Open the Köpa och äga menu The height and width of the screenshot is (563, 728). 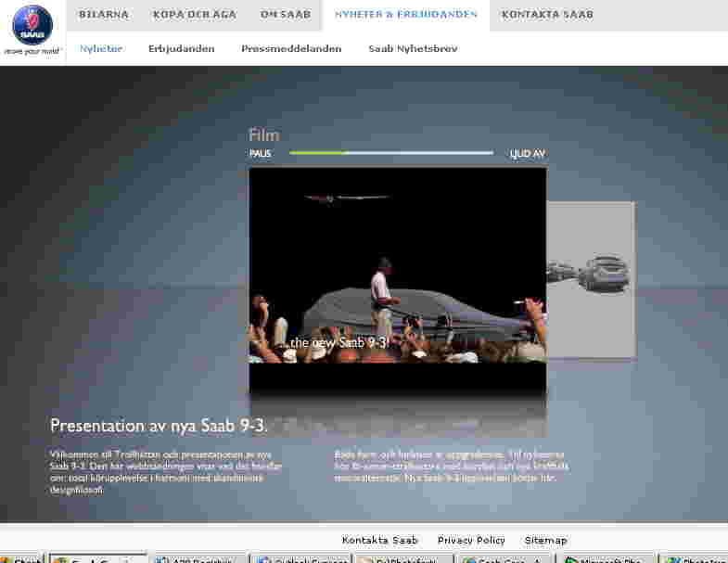point(195,15)
